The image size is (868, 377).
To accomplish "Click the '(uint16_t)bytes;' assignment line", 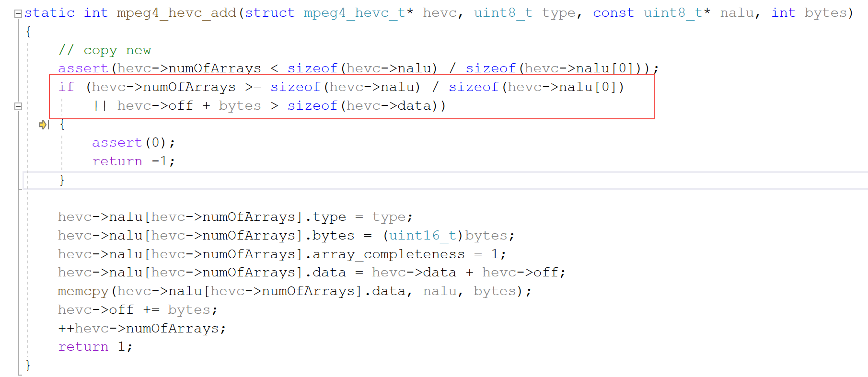I will (x=286, y=236).
